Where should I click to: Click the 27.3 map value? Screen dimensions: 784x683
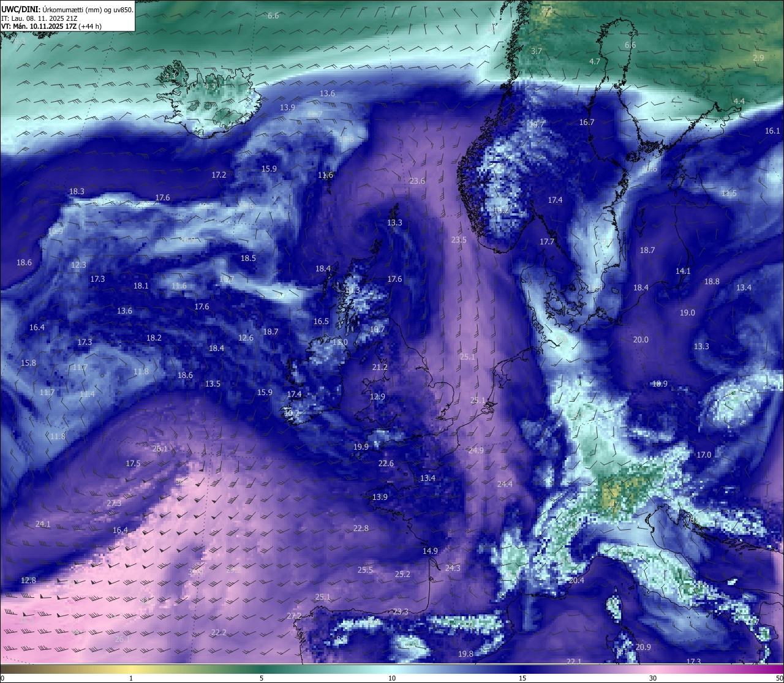point(114,503)
